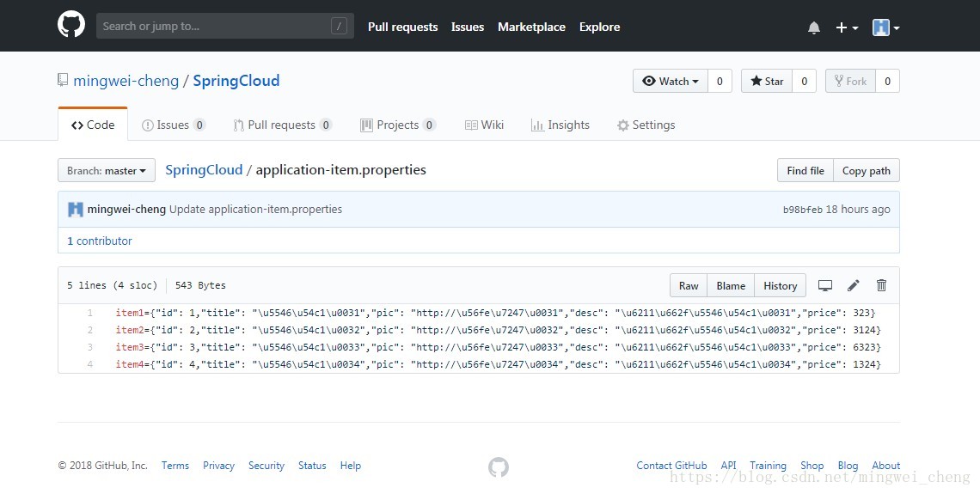This screenshot has height=494, width=980.
Task: Click the item1 key in the code
Action: tap(129, 313)
